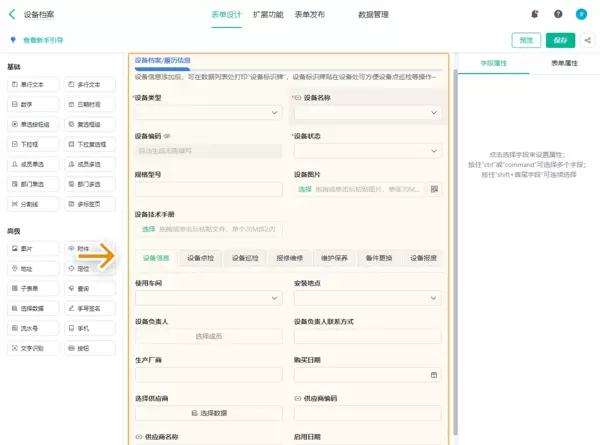Click the calendar icon in 购买日期 field
The image size is (600, 445).
point(434,375)
